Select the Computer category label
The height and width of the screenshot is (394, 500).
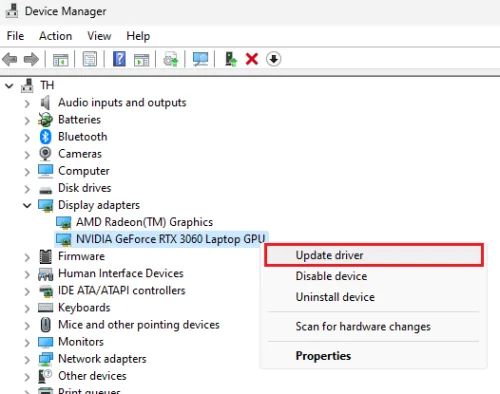84,171
